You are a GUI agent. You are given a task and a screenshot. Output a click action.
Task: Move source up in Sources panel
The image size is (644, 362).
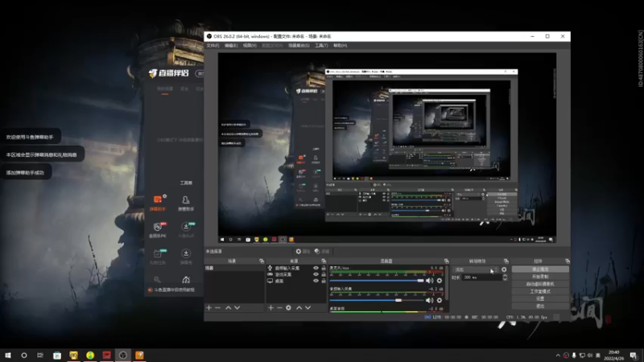(299, 307)
